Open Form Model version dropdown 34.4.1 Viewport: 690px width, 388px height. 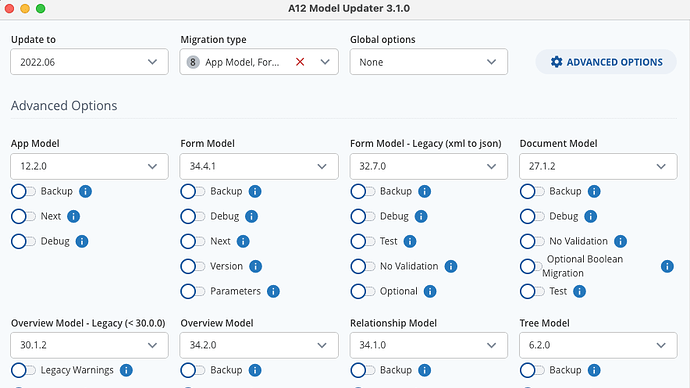[259, 166]
